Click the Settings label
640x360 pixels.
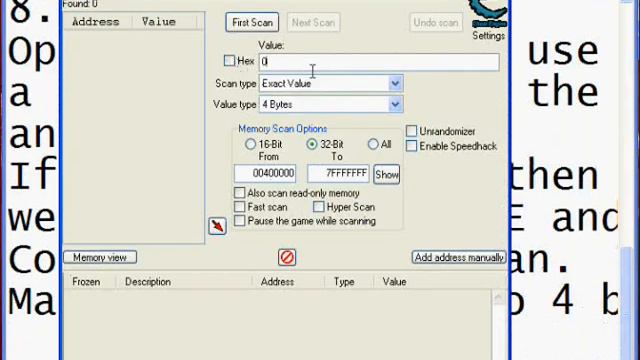click(489, 36)
